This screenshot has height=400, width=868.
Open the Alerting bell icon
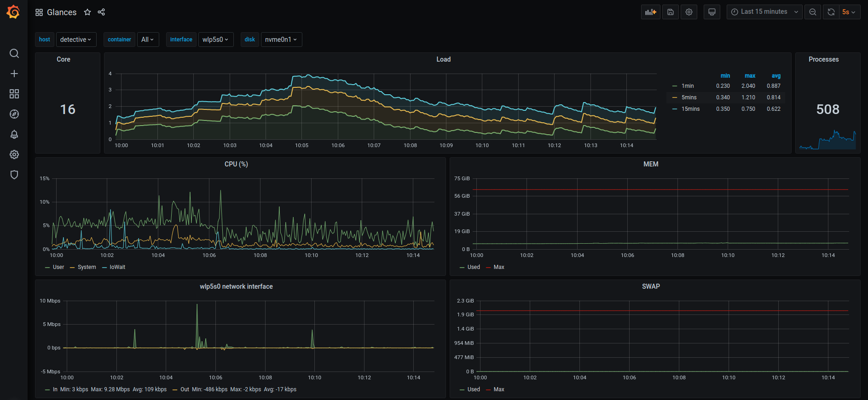14,134
